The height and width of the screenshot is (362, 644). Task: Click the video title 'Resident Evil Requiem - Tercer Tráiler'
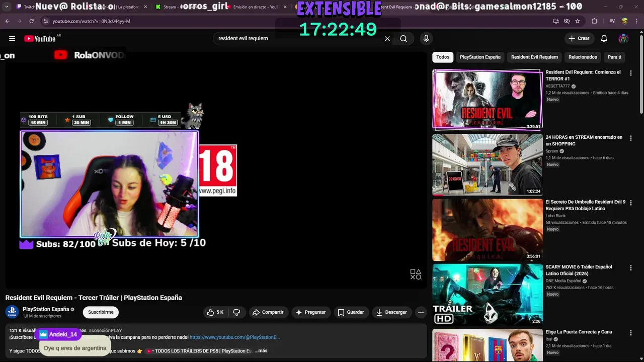pos(94,298)
